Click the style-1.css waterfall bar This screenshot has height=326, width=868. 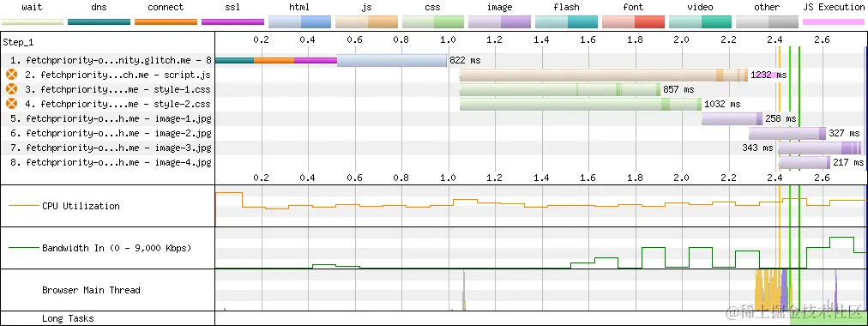click(560, 89)
